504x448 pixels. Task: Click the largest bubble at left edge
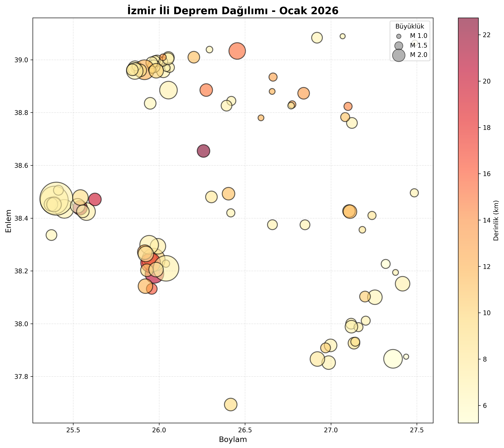[x=56, y=199]
